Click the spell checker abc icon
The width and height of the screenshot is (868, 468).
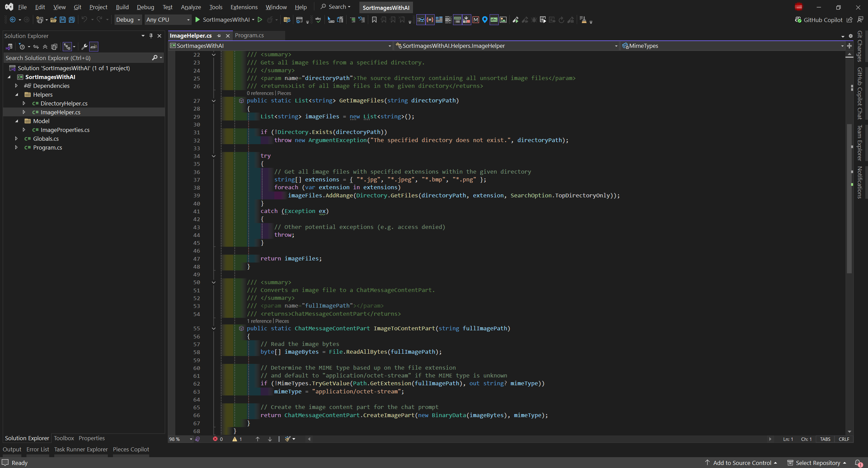318,20
